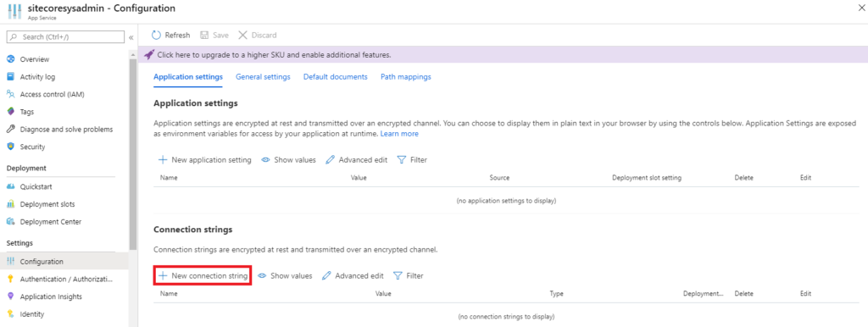Screen dimensions: 868x327
Task: Click Advanced edit label in Connection strings
Action: [359, 275]
